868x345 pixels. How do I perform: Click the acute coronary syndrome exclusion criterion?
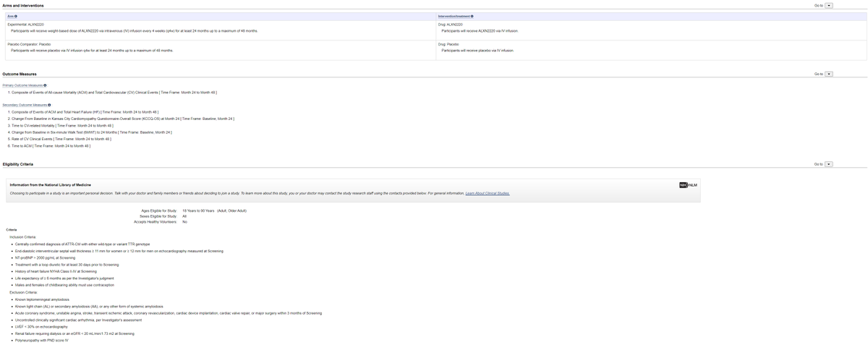(168, 312)
